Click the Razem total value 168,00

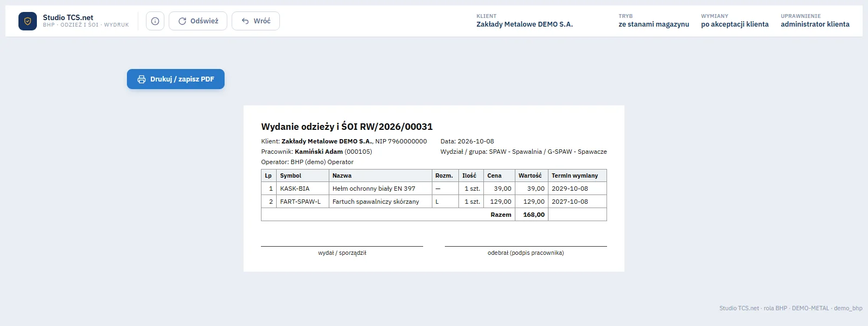pos(534,215)
